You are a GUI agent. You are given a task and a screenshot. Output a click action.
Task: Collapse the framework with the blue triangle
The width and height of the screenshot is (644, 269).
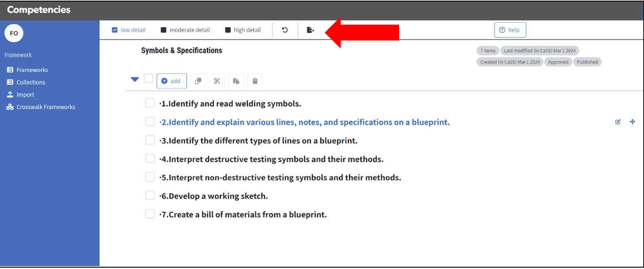point(135,79)
